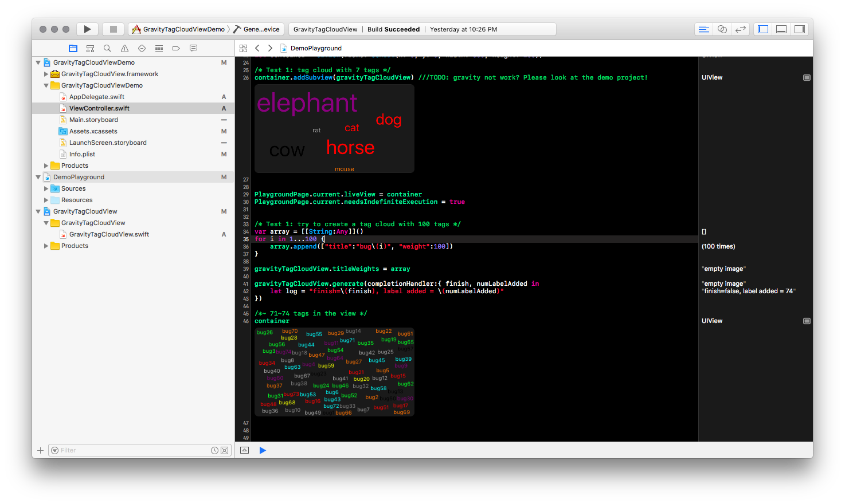Toggle the Utilities panel visibility
The height and width of the screenshot is (504, 845).
coord(800,29)
